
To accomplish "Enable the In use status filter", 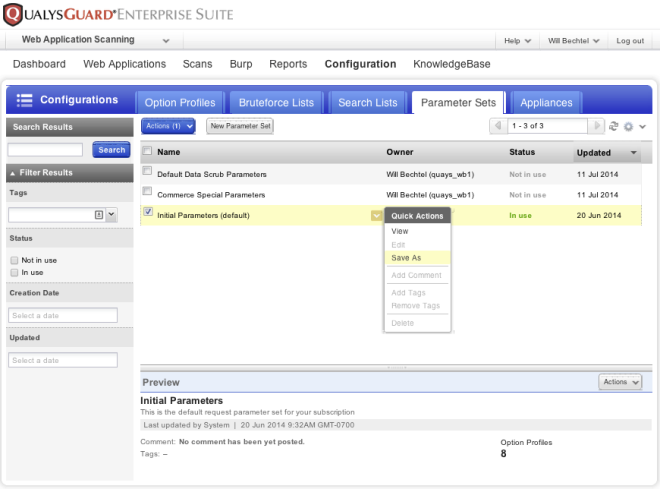I will pos(14,273).
